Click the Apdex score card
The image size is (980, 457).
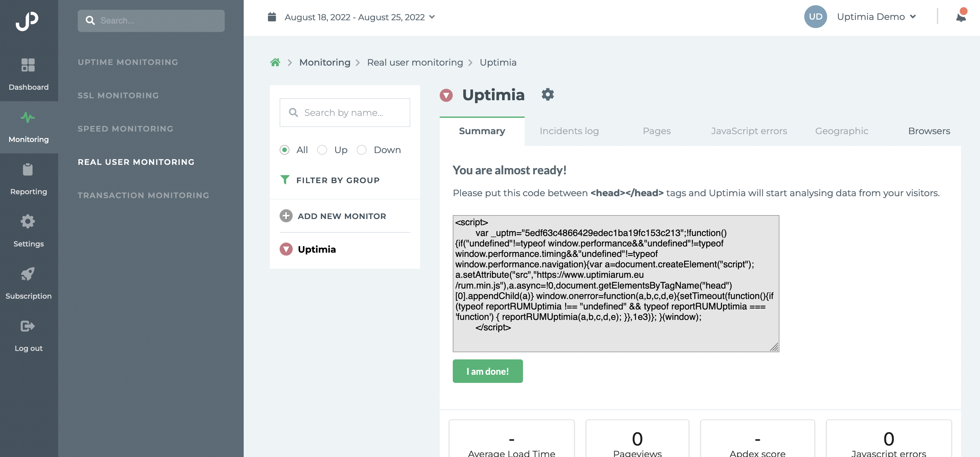[x=757, y=438]
